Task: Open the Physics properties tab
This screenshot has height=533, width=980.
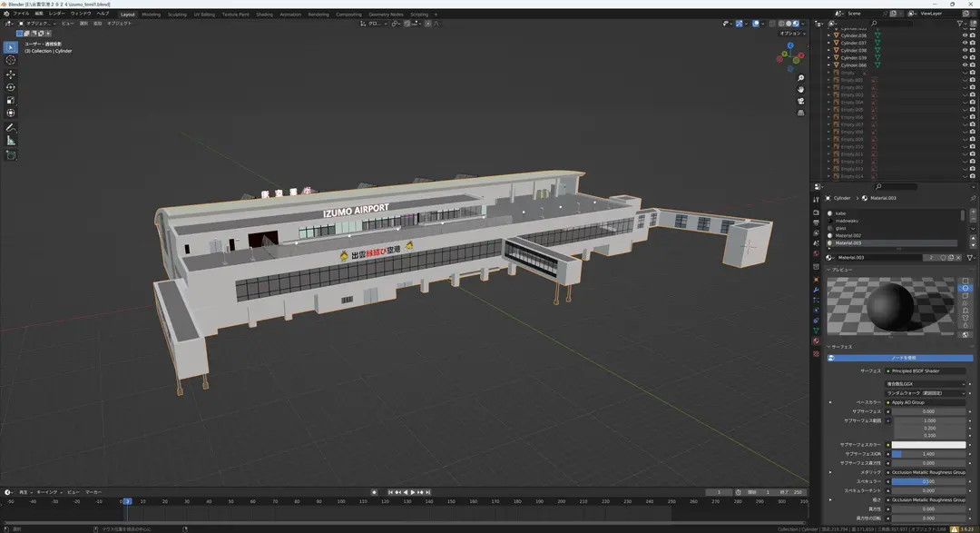Action: coord(816,310)
